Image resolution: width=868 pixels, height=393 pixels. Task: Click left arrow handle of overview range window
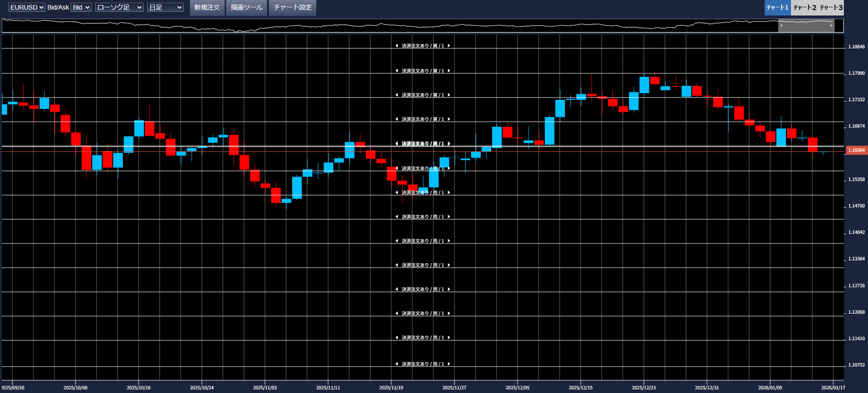781,26
